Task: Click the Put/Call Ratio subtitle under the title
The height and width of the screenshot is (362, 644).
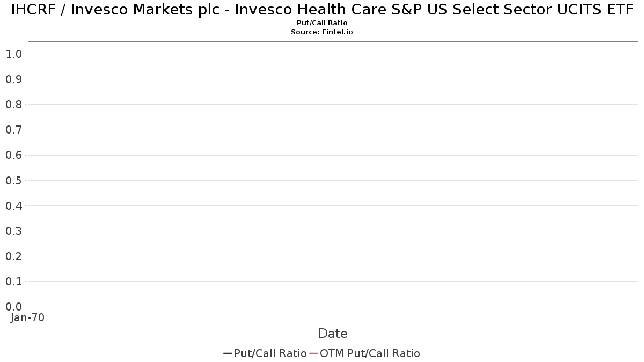Action: 322,23
